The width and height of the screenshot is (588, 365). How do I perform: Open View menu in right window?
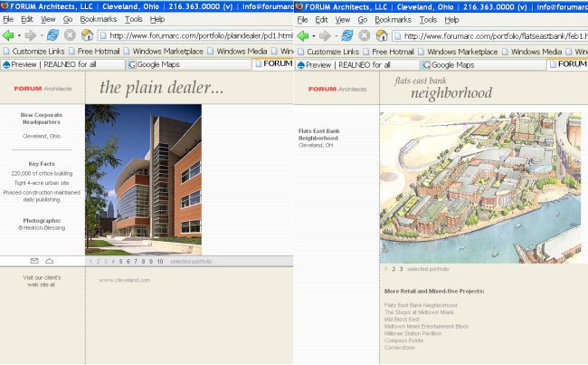[342, 20]
